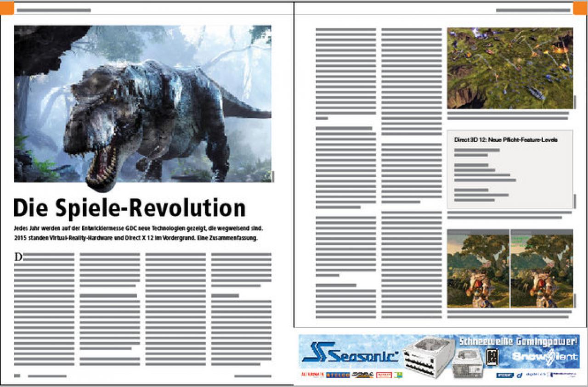Click the Schneeweiße Gamingpower! ad slogan

[x=518, y=341]
